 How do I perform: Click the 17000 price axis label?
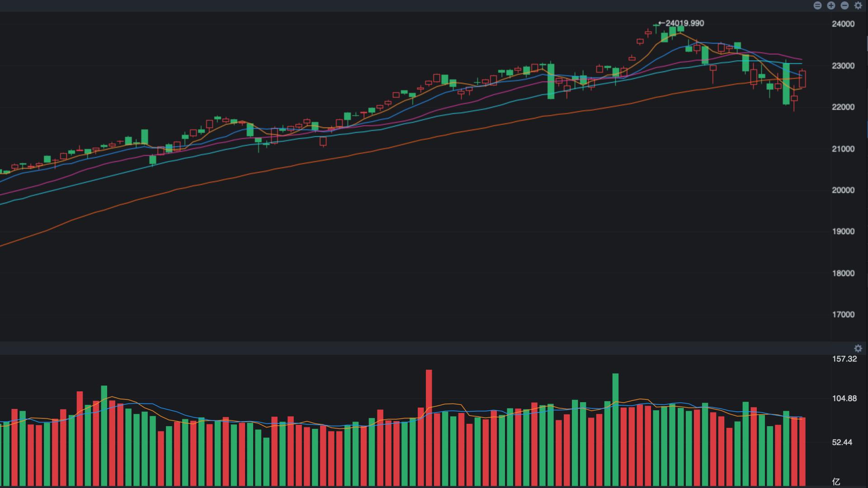click(x=843, y=314)
